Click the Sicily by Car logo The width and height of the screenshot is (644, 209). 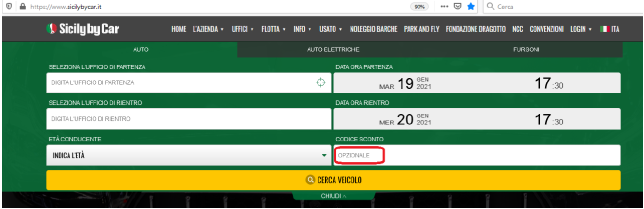click(x=82, y=28)
